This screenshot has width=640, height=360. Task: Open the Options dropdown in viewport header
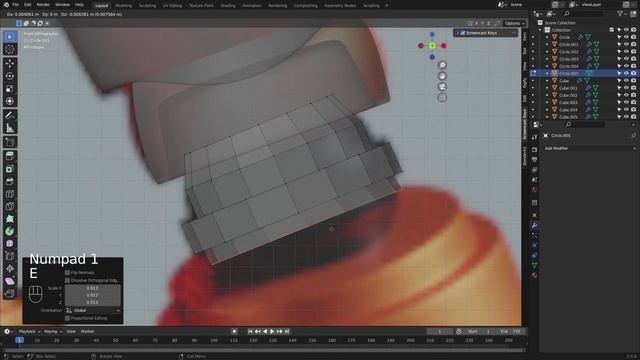point(514,23)
